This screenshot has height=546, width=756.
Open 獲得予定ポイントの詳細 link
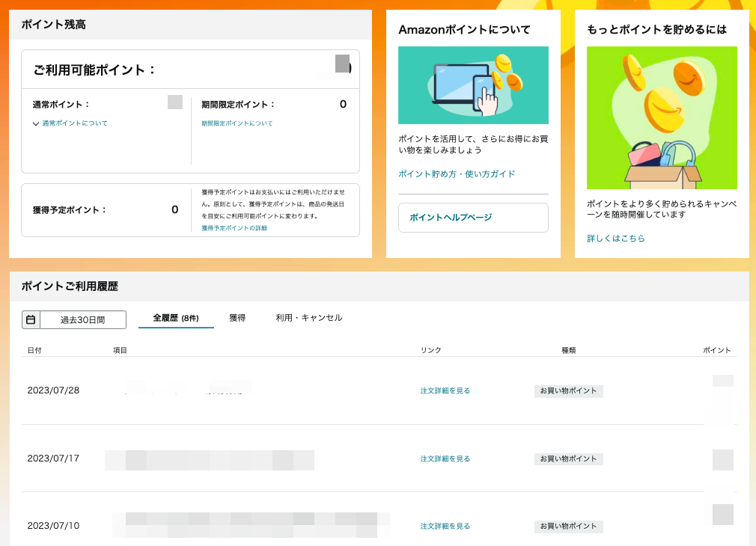coord(234,228)
